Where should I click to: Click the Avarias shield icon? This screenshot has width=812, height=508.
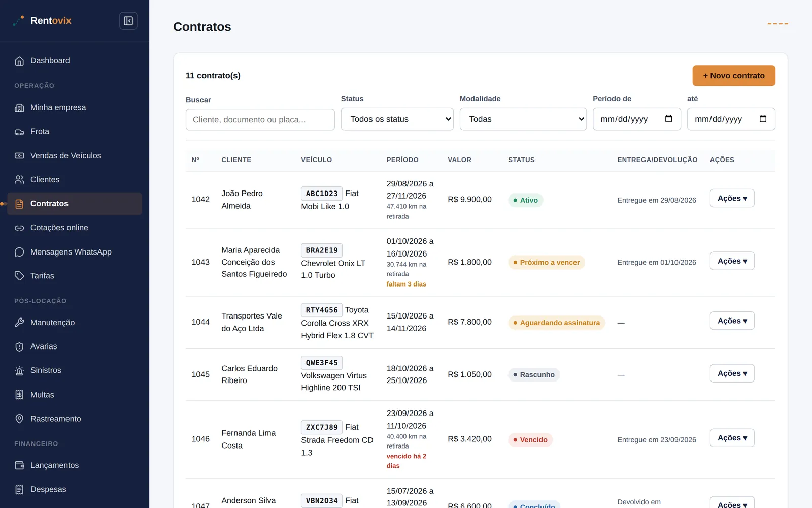[x=19, y=346]
